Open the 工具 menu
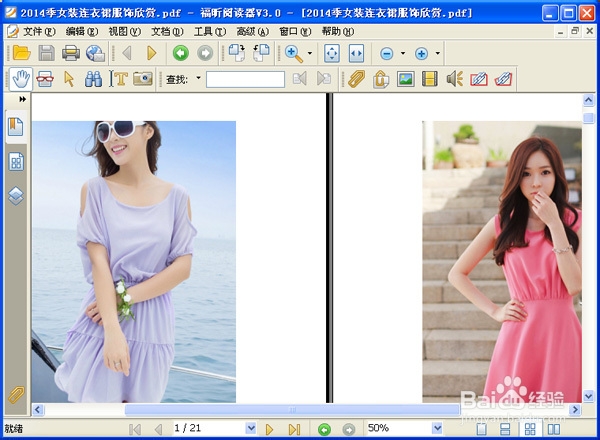 coord(210,32)
